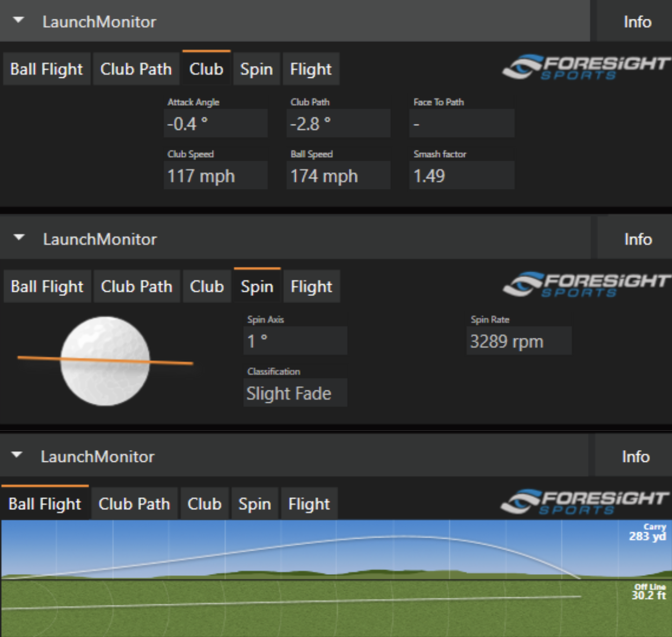This screenshot has width=672, height=637.
Task: Switch to Ball Flight tab in Attack Angle panel
Action: [x=46, y=69]
